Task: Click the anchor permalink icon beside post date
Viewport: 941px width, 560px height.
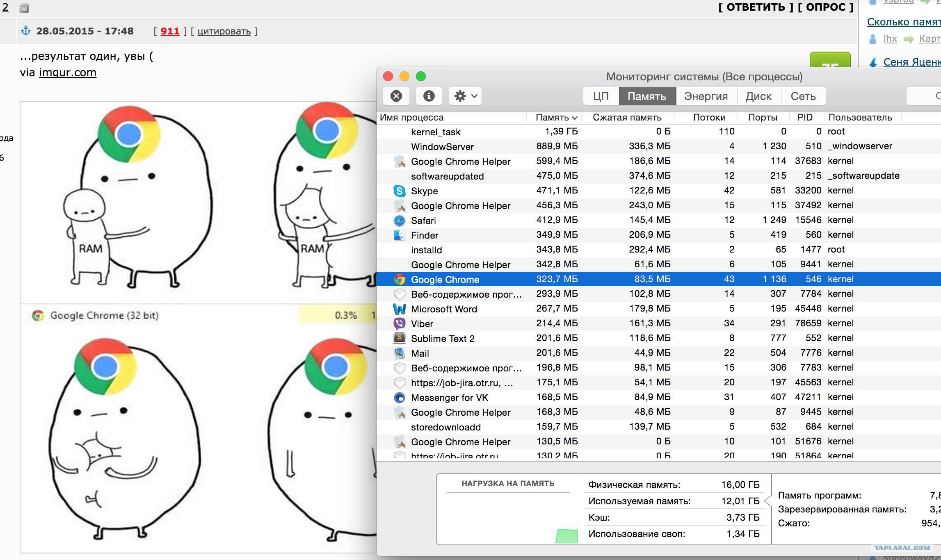Action: point(26,31)
